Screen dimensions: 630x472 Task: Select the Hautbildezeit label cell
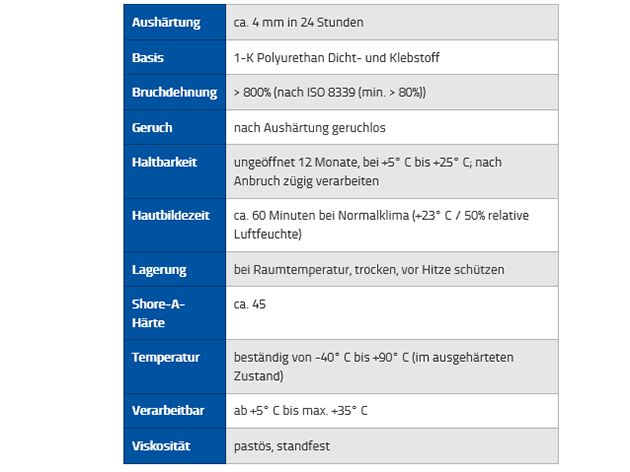tap(175, 225)
